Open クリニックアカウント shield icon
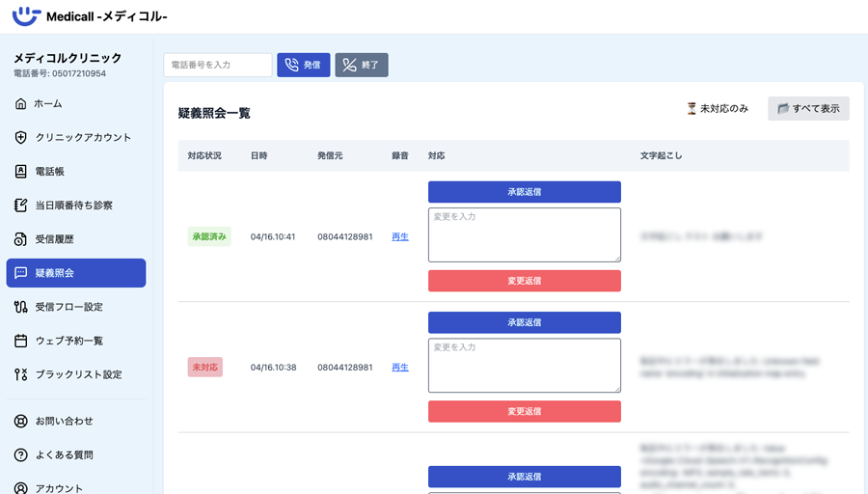The image size is (868, 494). click(21, 138)
